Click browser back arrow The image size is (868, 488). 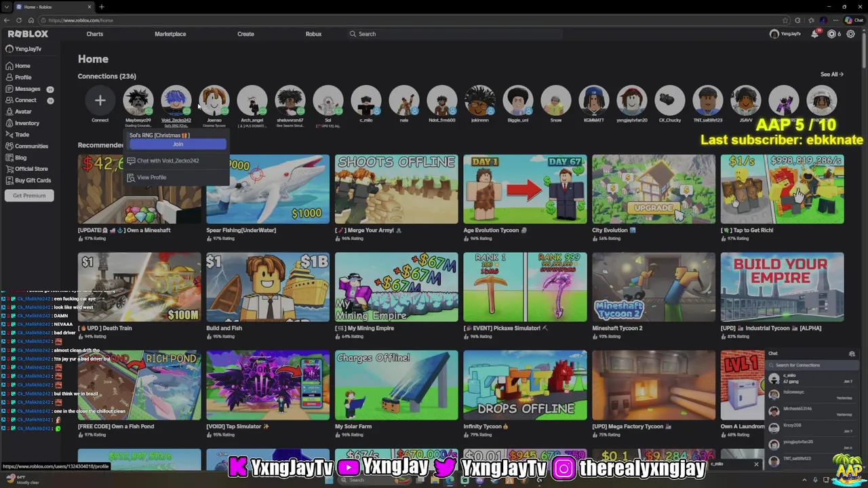(7, 20)
